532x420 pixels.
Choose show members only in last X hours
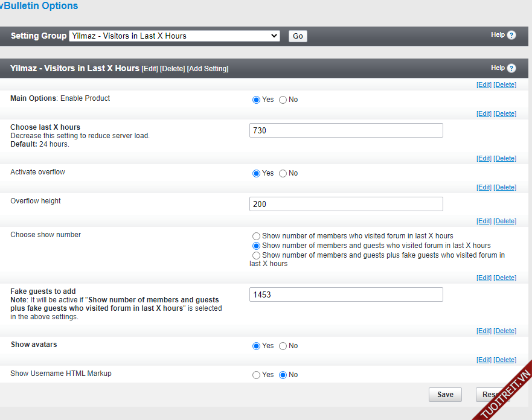257,236
